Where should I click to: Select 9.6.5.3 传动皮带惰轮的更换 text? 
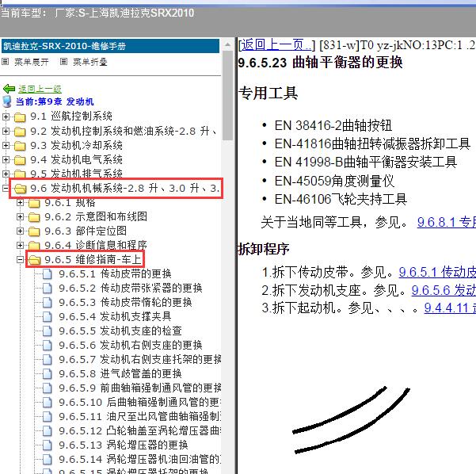tap(125, 302)
